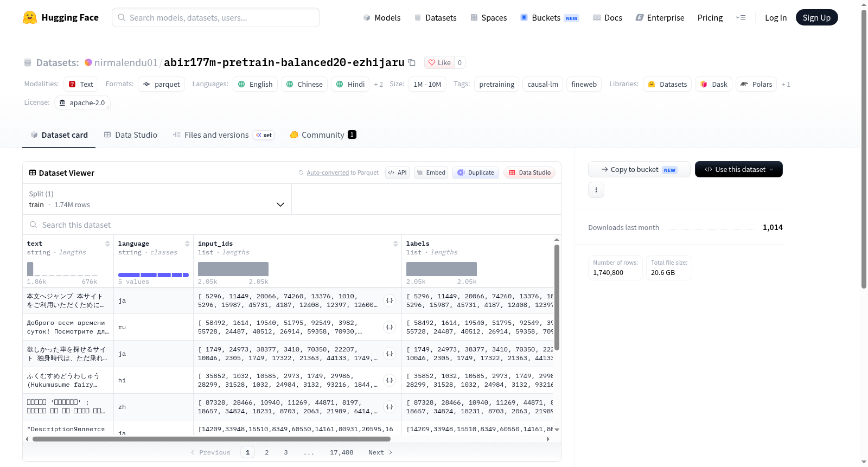Viewport: 868px width, 467px height.
Task: Click the Duplicate button
Action: click(x=476, y=172)
